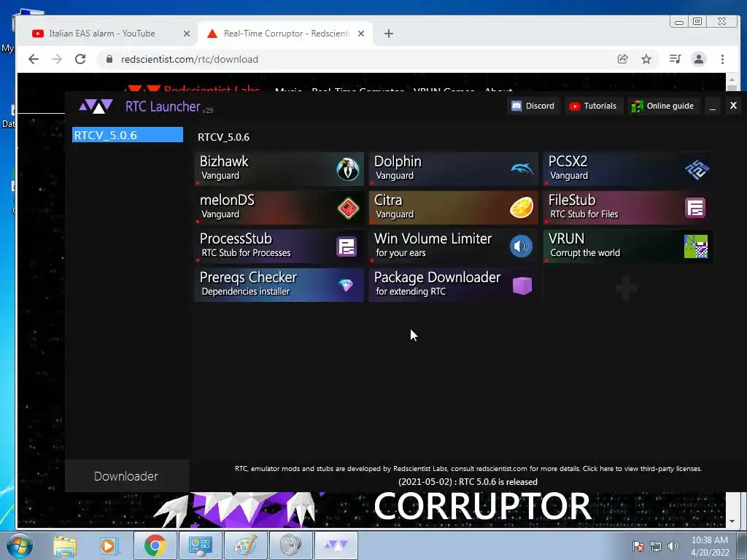Open the Discord button in RTC Launcher
The width and height of the screenshot is (747, 560).
coord(533,106)
